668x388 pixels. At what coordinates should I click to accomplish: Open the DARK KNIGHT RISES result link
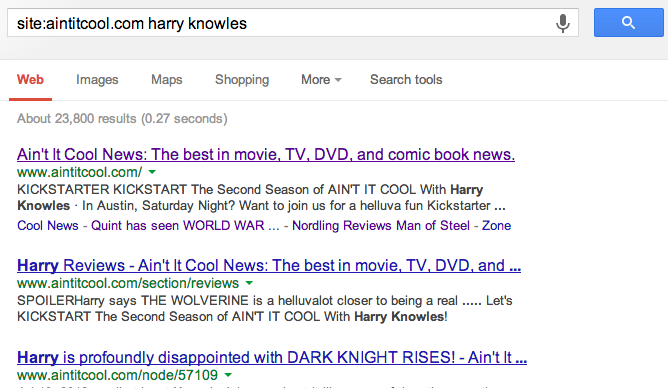272,357
